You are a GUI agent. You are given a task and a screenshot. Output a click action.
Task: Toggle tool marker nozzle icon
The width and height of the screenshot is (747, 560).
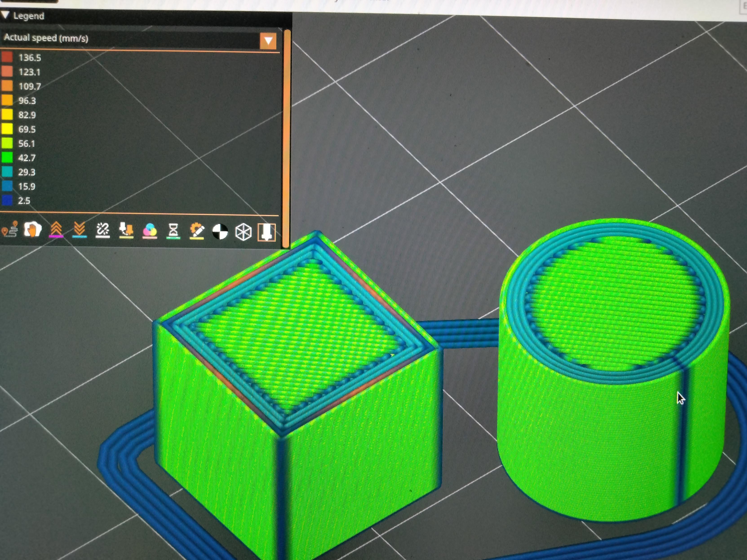[267, 233]
